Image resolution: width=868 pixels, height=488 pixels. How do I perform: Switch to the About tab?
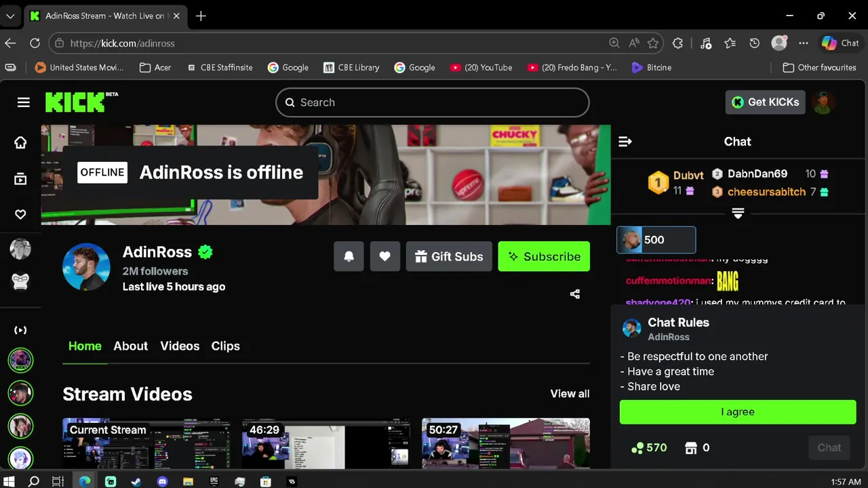click(130, 346)
